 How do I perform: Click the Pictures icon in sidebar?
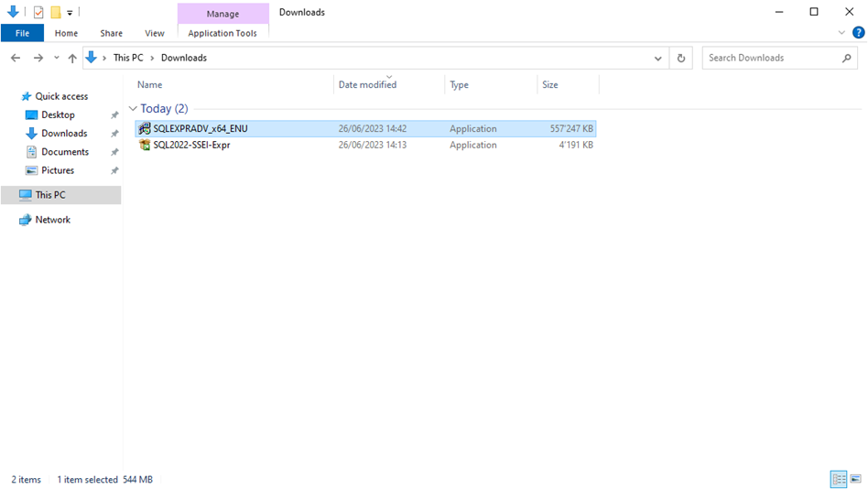pyautogui.click(x=31, y=170)
